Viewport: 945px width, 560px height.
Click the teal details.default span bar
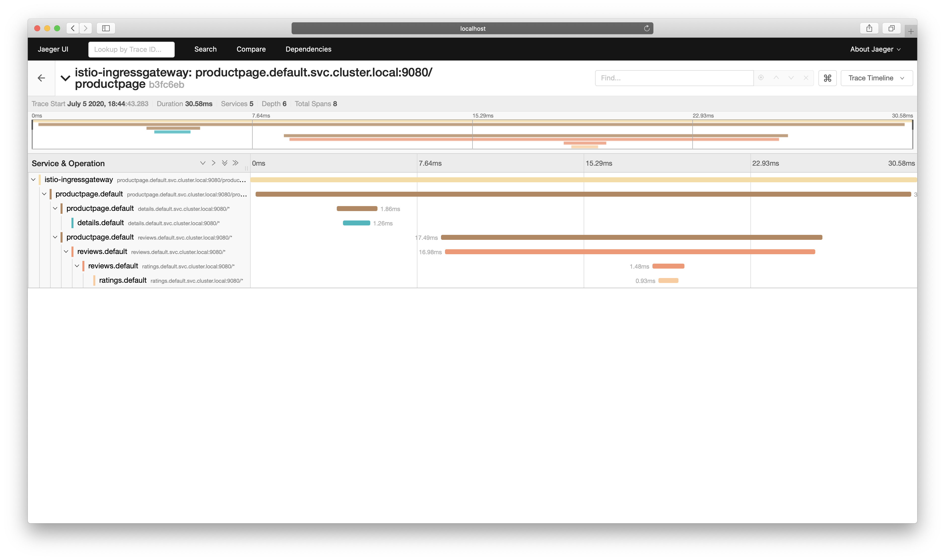point(356,223)
